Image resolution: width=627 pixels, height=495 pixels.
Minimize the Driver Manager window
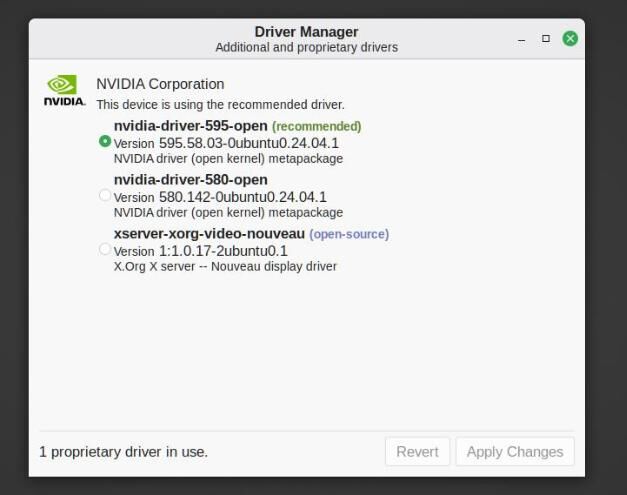521,40
